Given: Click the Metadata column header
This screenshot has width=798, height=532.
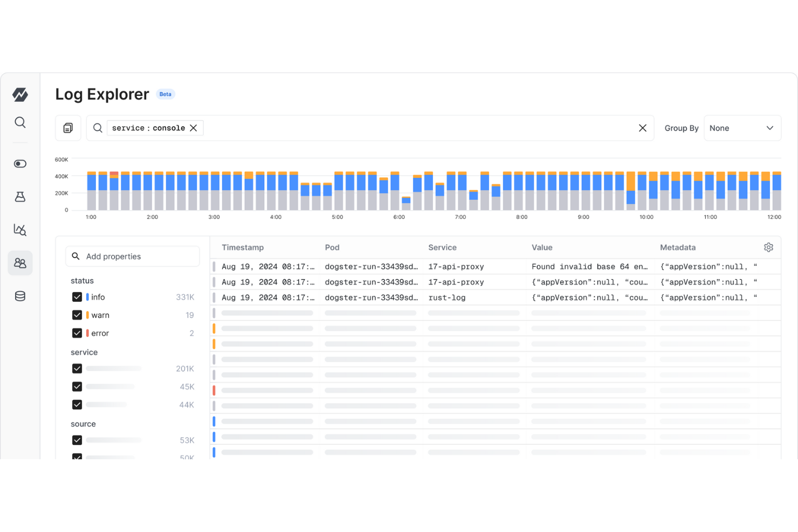Looking at the screenshot, I should click(678, 247).
